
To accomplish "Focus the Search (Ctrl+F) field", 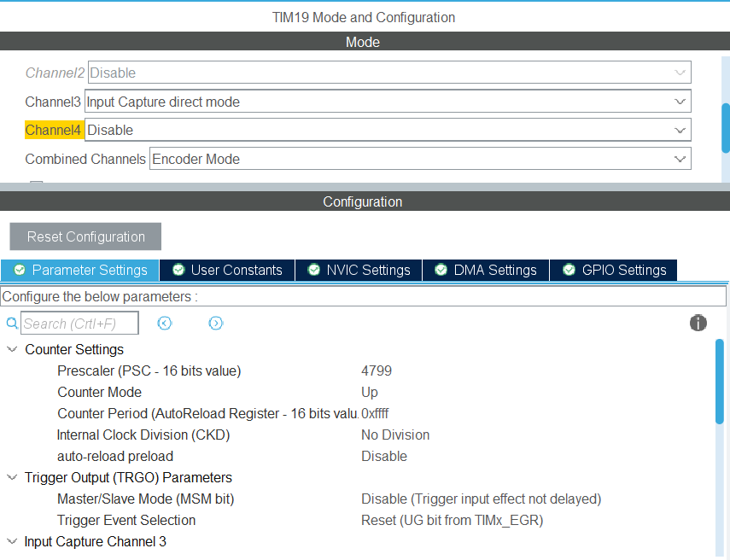I will point(79,323).
